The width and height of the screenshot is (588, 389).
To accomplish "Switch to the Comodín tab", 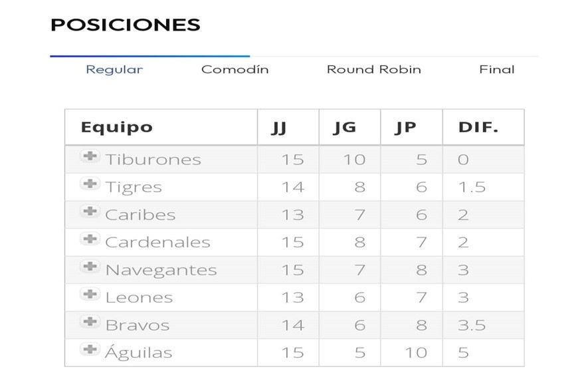I will 235,69.
